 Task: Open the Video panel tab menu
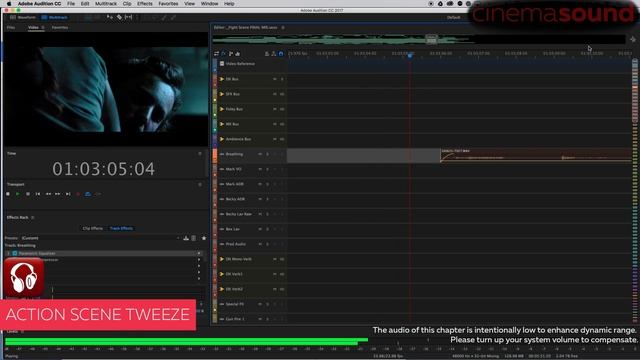42,27
